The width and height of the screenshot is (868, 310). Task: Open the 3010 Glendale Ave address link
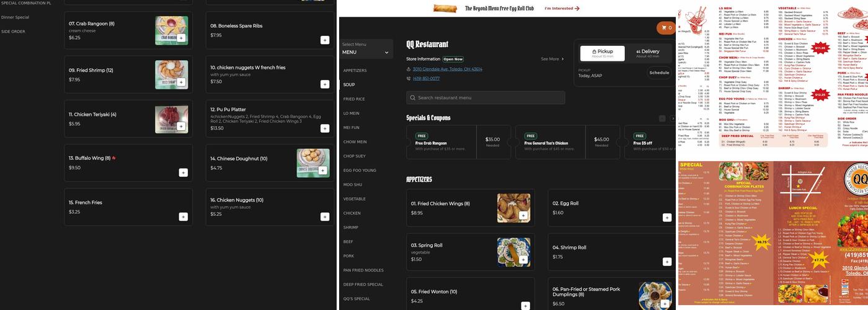coord(447,69)
